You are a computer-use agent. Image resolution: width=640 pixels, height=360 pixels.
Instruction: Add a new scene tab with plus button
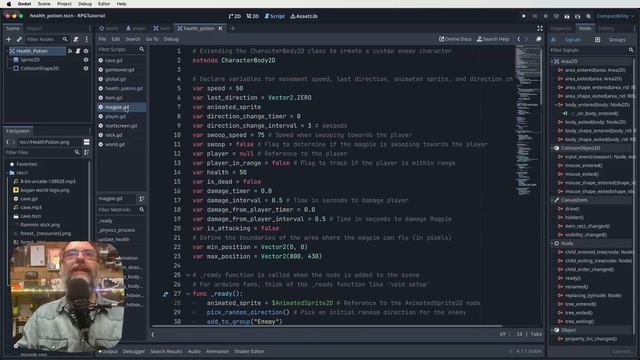pos(233,29)
